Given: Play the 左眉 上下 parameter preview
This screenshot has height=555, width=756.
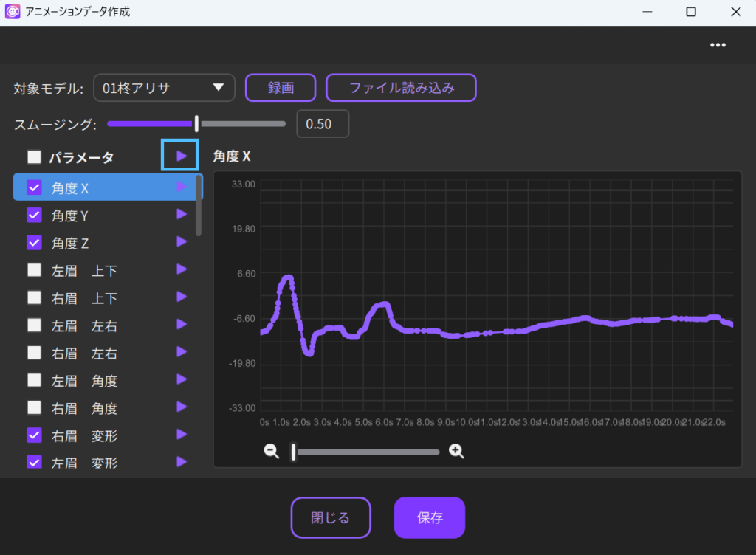Looking at the screenshot, I should (x=182, y=269).
